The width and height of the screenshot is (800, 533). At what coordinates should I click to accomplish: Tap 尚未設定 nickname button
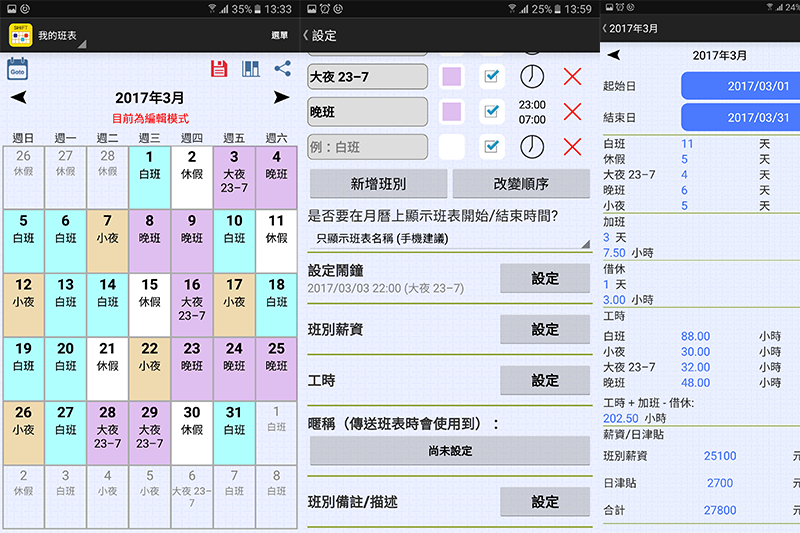pos(450,451)
